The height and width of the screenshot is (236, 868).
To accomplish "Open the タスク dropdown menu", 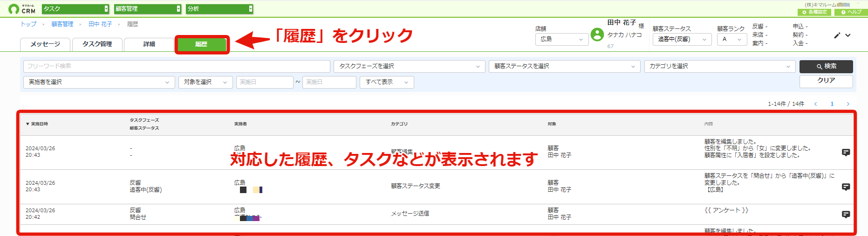I will (75, 9).
